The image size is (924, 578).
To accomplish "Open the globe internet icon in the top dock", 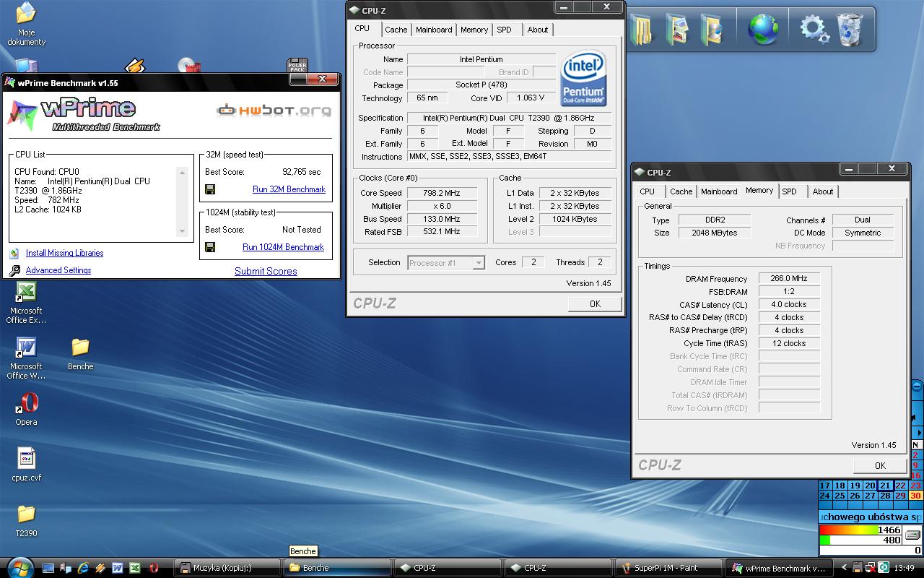I will pos(763,30).
